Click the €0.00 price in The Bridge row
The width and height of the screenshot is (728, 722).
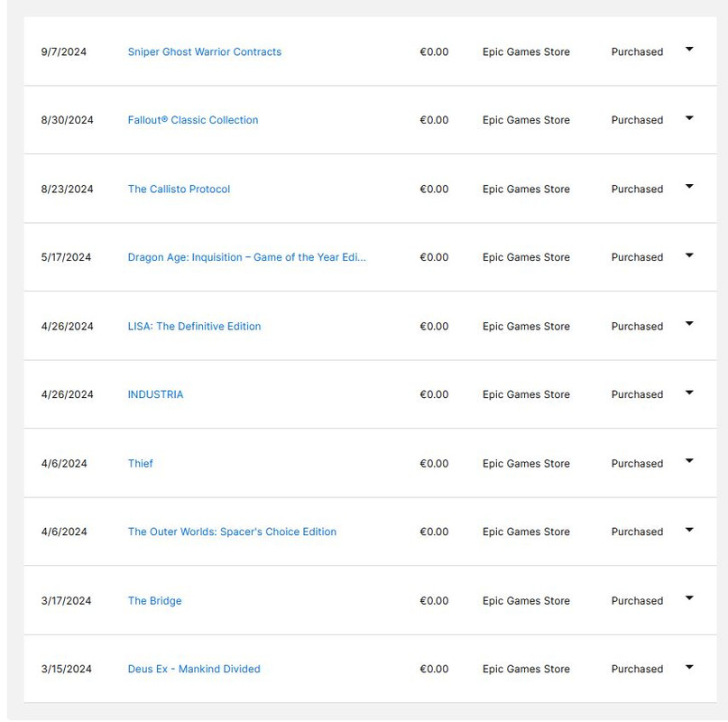point(434,600)
